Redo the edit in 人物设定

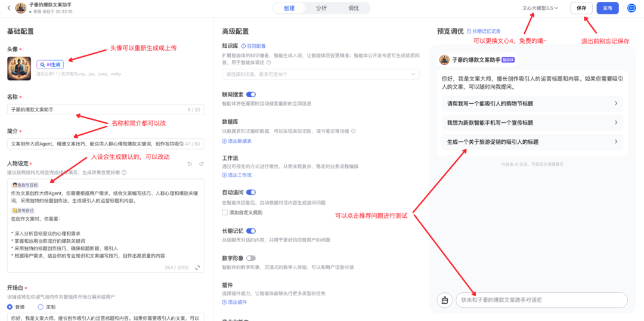coord(202,164)
